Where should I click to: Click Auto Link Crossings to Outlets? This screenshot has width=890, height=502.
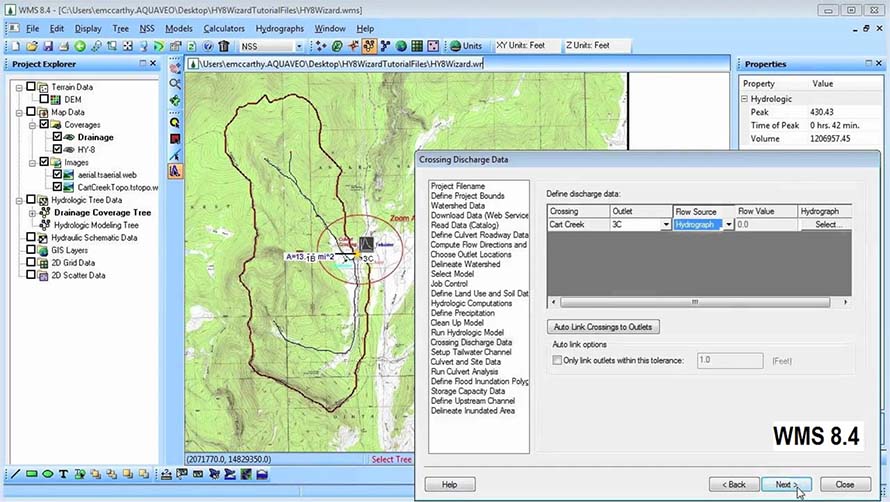tap(605, 327)
